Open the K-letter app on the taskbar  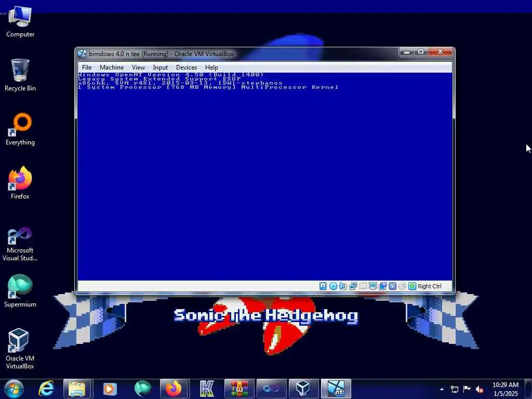tap(207, 389)
